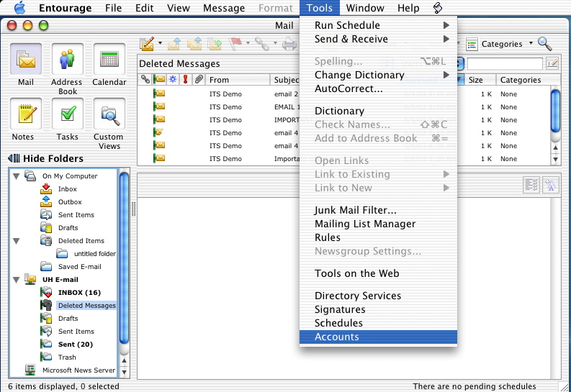Open the Categories dropdown arrow
Image resolution: width=571 pixels, height=392 pixels.
(531, 43)
